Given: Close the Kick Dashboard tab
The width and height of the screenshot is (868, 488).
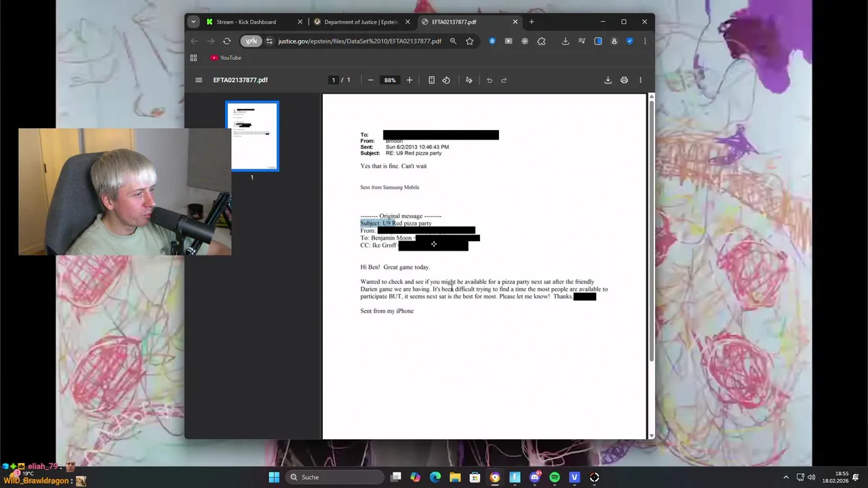Looking at the screenshot, I should pos(300,22).
